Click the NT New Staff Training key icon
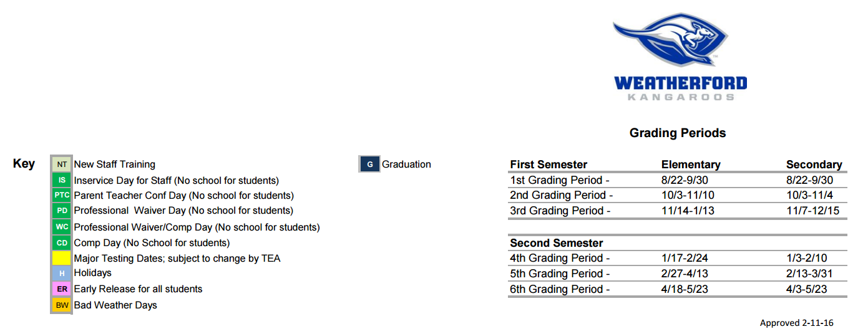Viewport: 868px width, 334px height. pos(62,165)
